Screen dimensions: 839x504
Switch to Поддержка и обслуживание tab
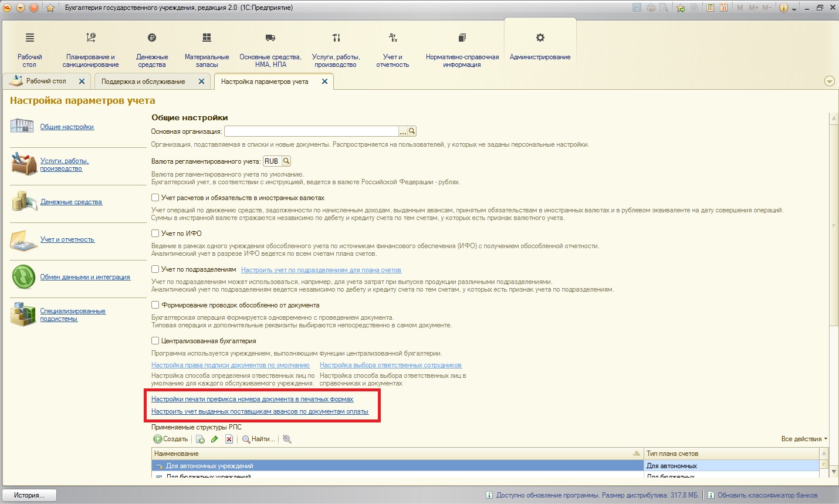pos(143,82)
